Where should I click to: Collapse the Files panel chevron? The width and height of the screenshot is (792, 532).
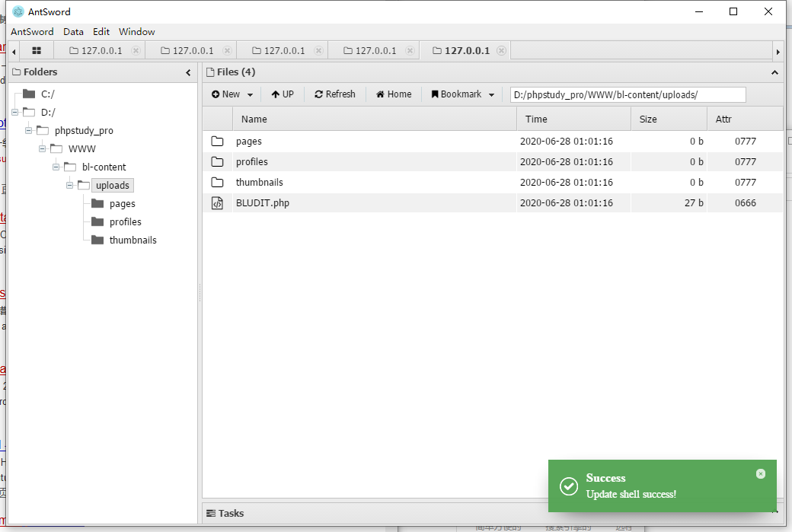(774, 72)
